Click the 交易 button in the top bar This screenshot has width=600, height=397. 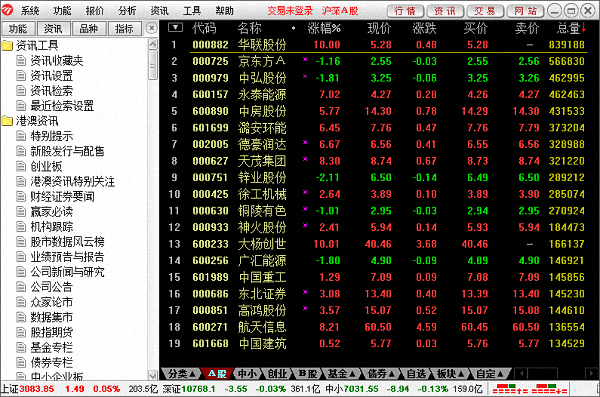pos(485,11)
